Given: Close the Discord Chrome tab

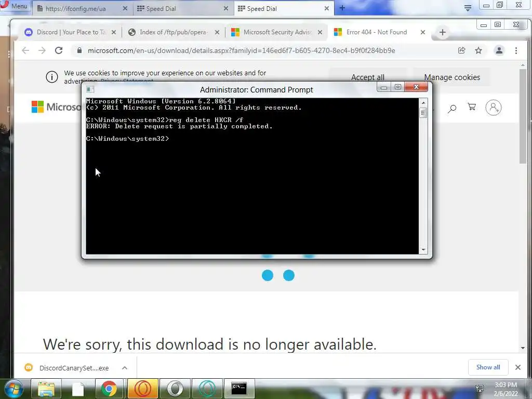Looking at the screenshot, I should [114, 32].
